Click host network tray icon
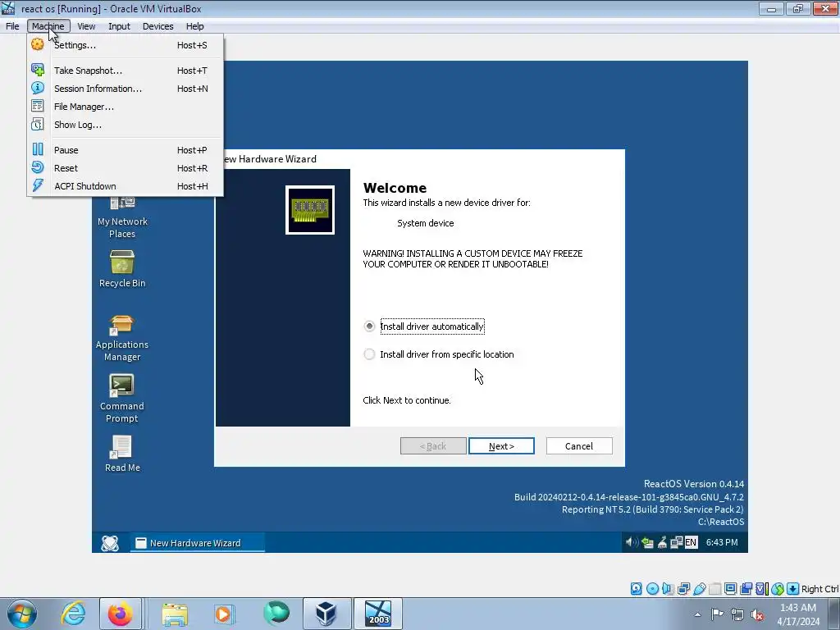Viewport: 840px width, 630px height. (737, 614)
